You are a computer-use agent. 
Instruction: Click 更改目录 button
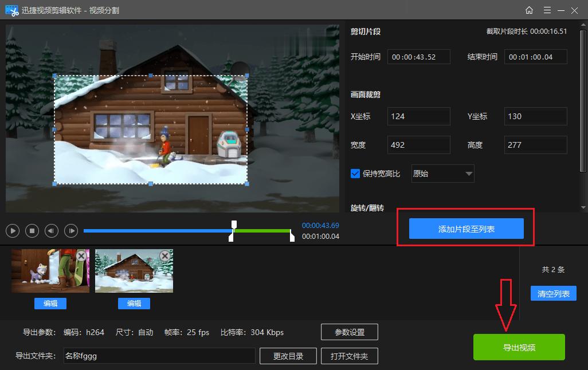(x=288, y=356)
